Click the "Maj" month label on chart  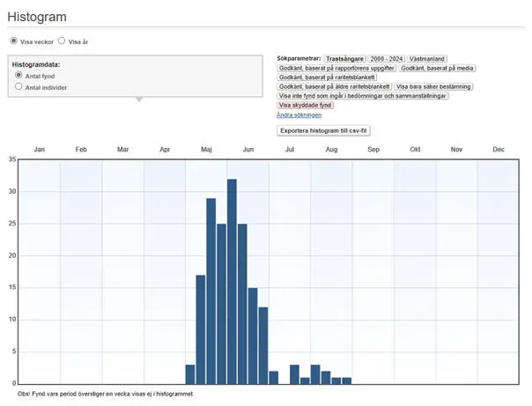(207, 150)
